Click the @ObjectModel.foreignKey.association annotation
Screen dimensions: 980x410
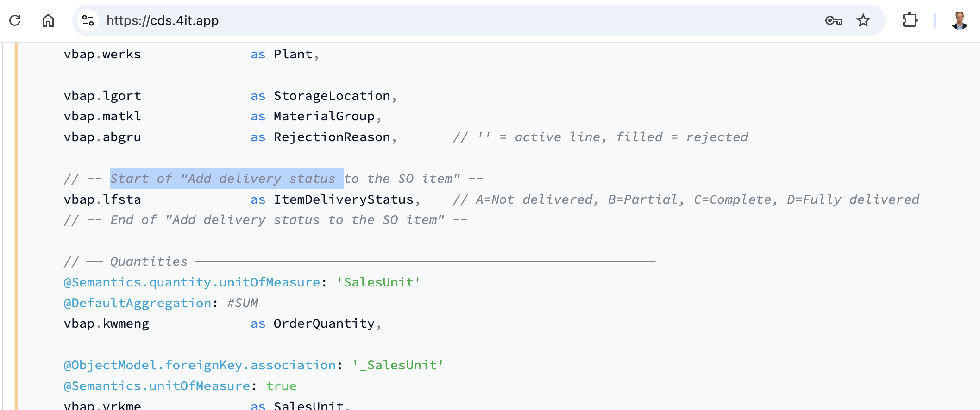pos(200,365)
